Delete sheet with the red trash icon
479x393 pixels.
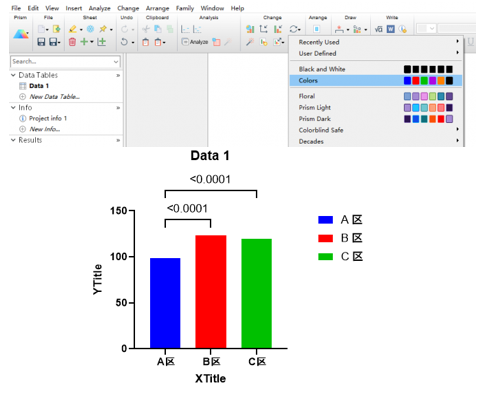(72, 42)
